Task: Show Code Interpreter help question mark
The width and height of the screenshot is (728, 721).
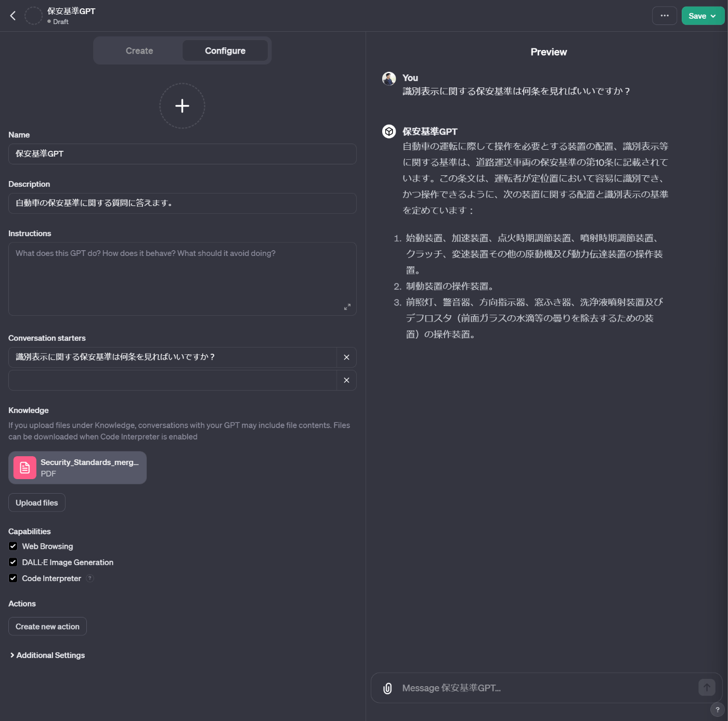Action: (90, 578)
